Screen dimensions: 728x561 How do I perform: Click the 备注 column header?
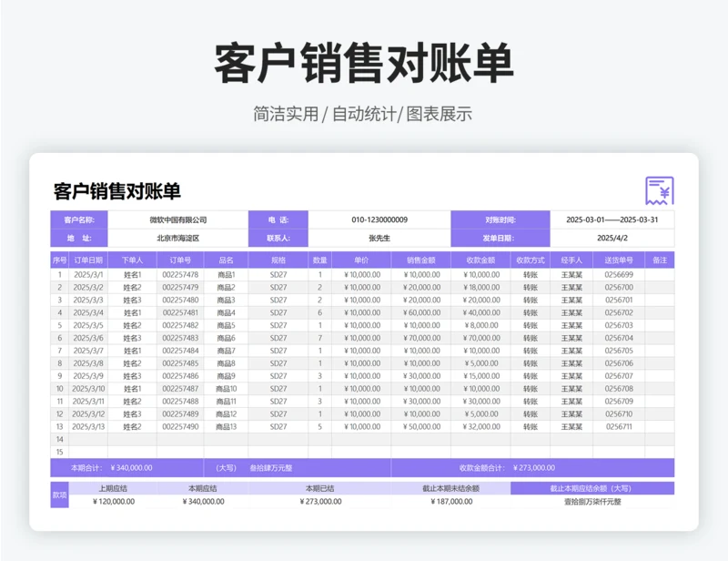660,260
